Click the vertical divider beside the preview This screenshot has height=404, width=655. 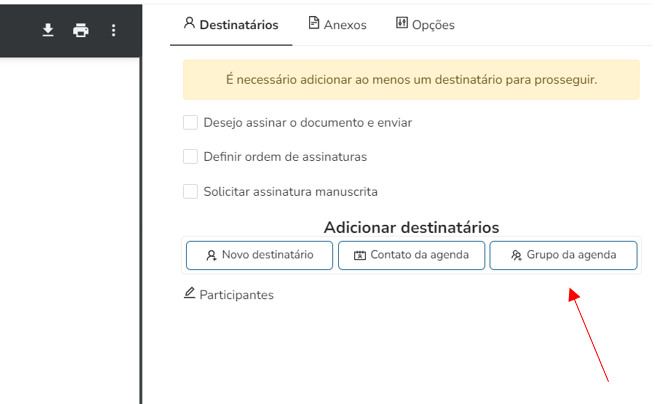[x=141, y=230]
